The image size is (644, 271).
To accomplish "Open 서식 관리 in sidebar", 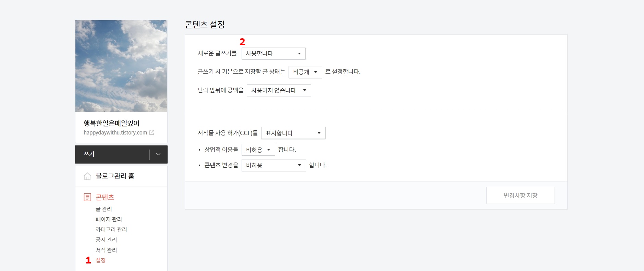I will [106, 250].
